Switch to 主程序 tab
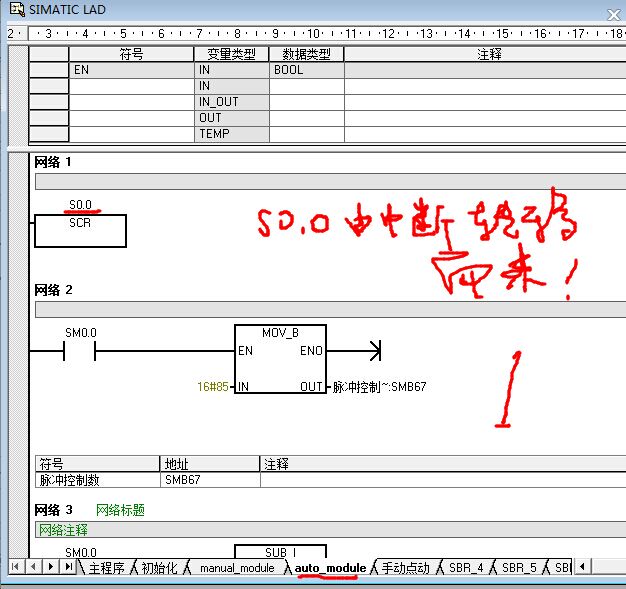 (x=106, y=568)
